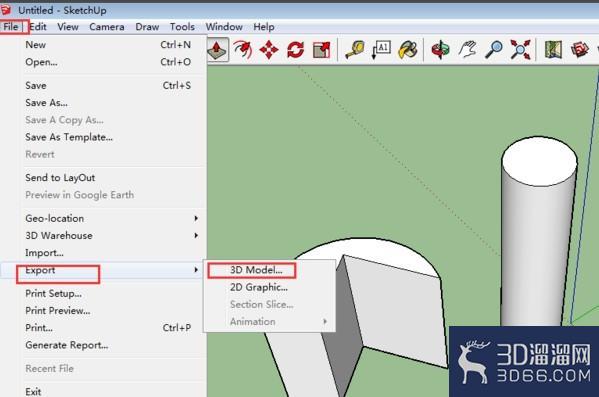Choose Send to LayOut
The image size is (599, 397).
(103, 178)
